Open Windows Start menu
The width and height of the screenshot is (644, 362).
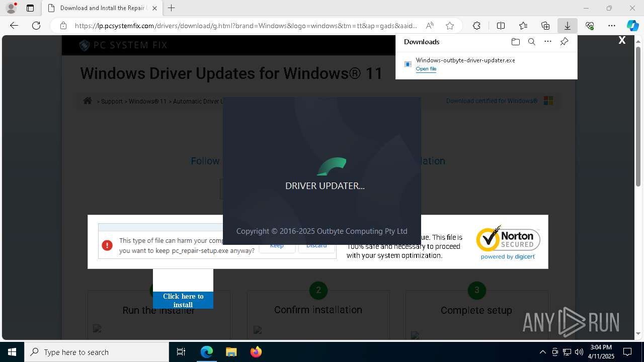click(12, 352)
